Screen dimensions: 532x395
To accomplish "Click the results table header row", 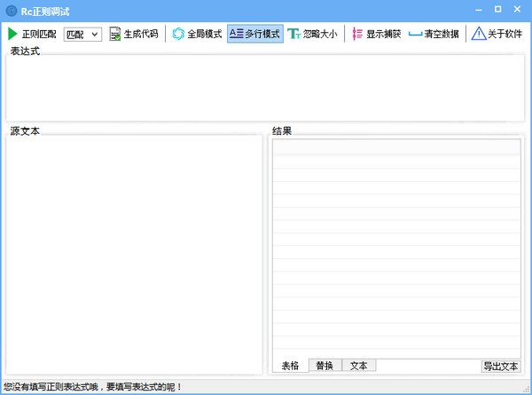I will click(x=395, y=147).
